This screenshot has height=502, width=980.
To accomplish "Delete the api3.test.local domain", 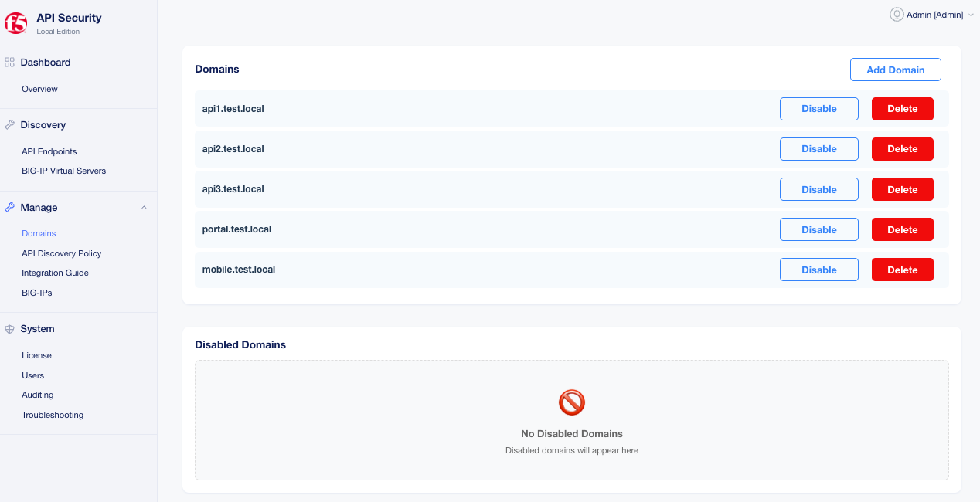I will pyautogui.click(x=903, y=189).
